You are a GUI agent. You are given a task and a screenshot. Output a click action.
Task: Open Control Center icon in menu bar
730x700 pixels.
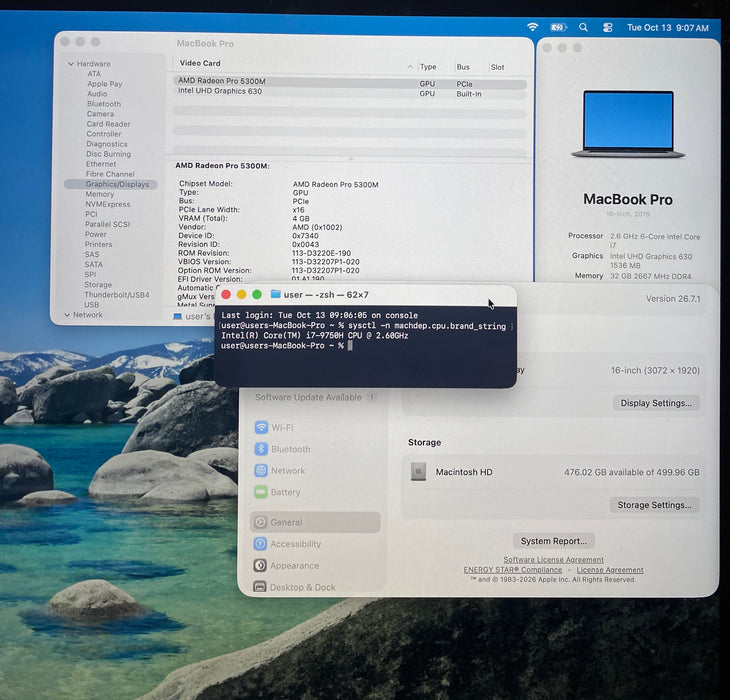[607, 27]
